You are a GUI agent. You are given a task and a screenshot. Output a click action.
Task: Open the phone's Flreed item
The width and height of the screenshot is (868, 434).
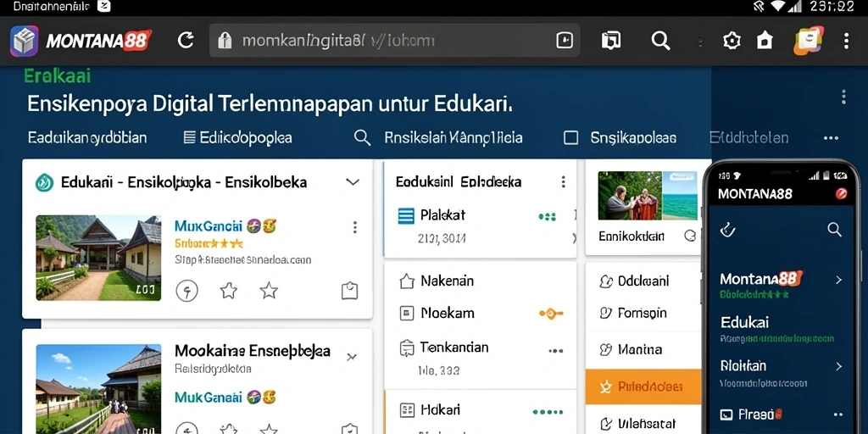point(751,414)
